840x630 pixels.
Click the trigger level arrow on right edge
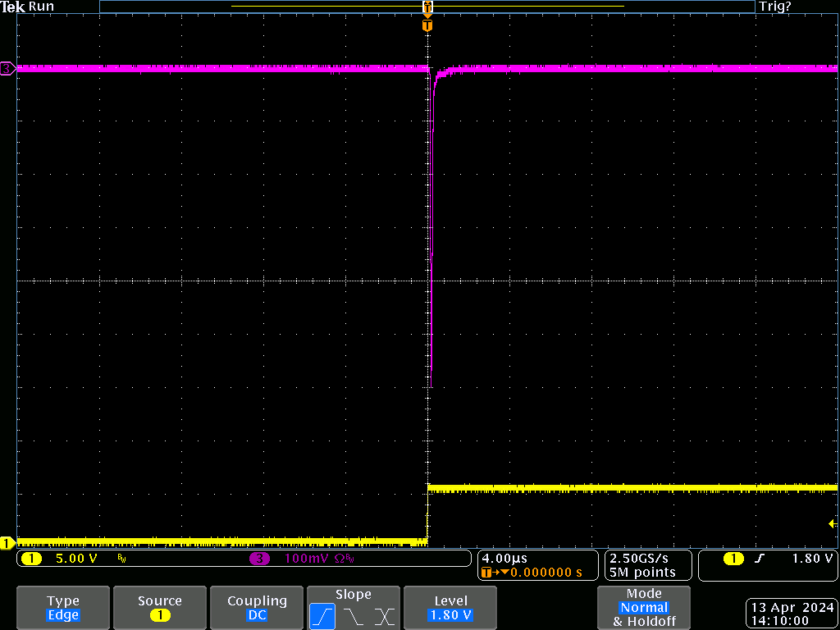coord(833,523)
